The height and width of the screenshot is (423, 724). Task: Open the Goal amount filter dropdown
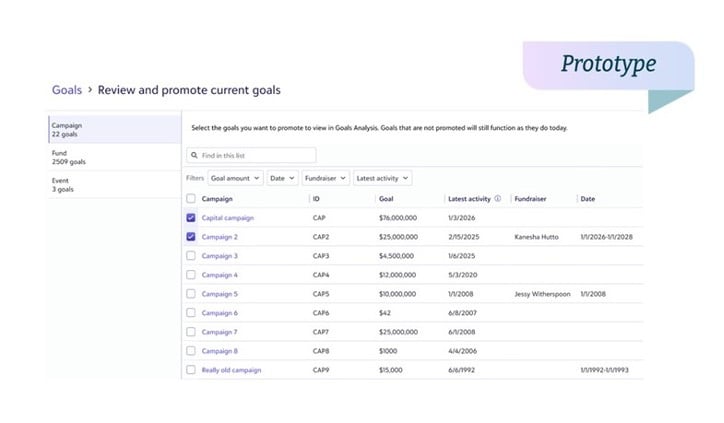(235, 178)
